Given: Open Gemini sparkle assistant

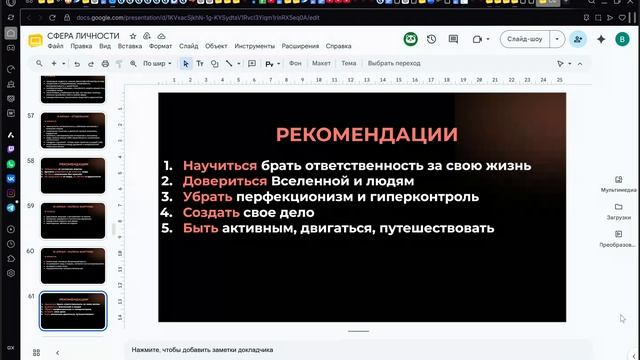Looking at the screenshot, I should 601,39.
